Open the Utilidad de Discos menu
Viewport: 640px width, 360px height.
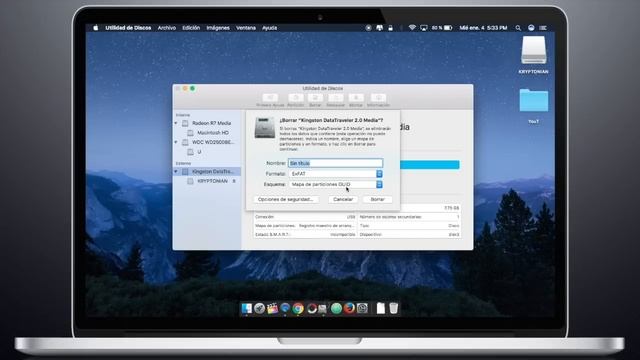(128, 28)
